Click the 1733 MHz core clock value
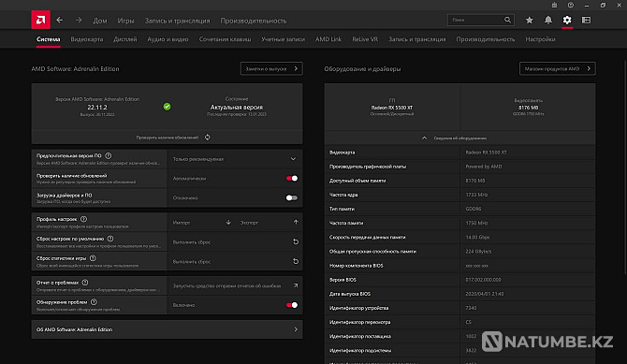The width and height of the screenshot is (627, 364). [476, 195]
